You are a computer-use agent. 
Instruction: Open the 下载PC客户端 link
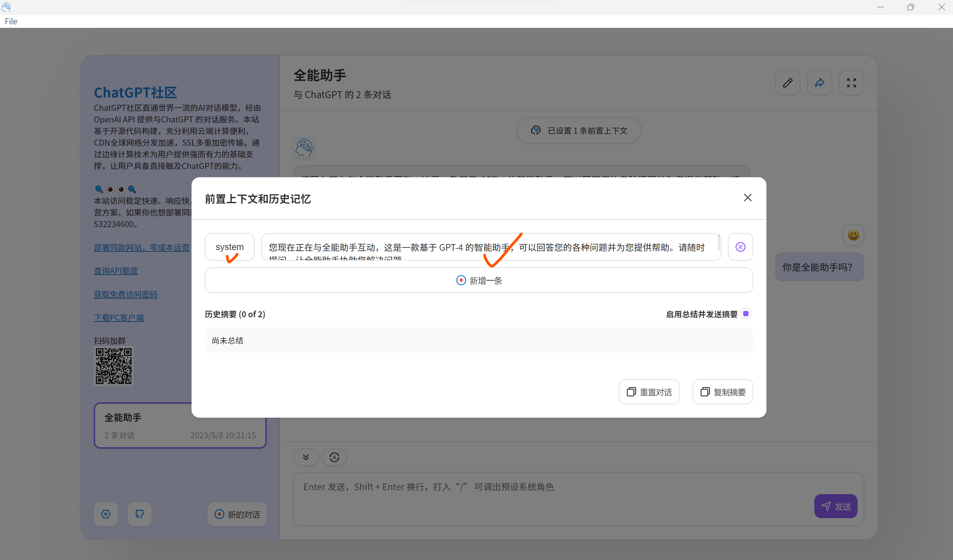(x=119, y=318)
